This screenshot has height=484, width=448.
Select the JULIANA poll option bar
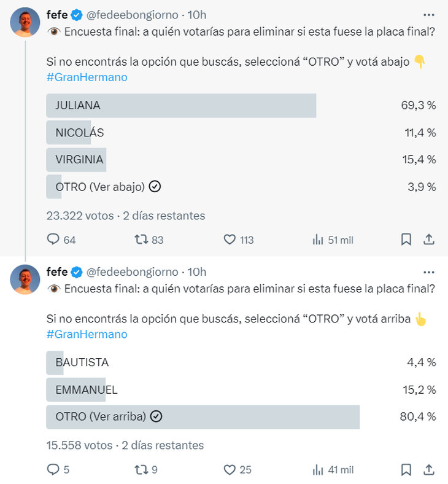241,106
